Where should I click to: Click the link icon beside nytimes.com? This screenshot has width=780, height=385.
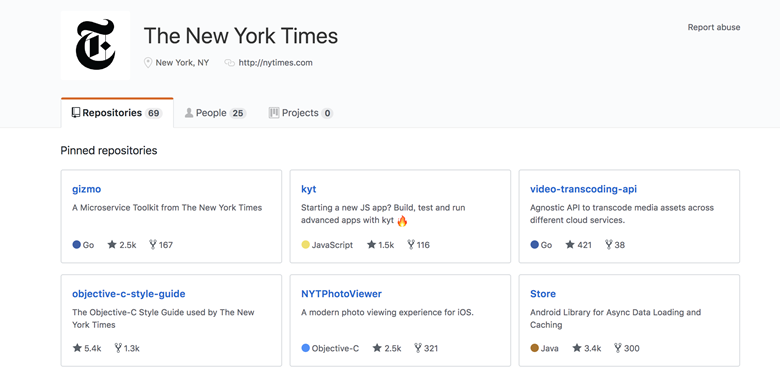click(x=229, y=63)
